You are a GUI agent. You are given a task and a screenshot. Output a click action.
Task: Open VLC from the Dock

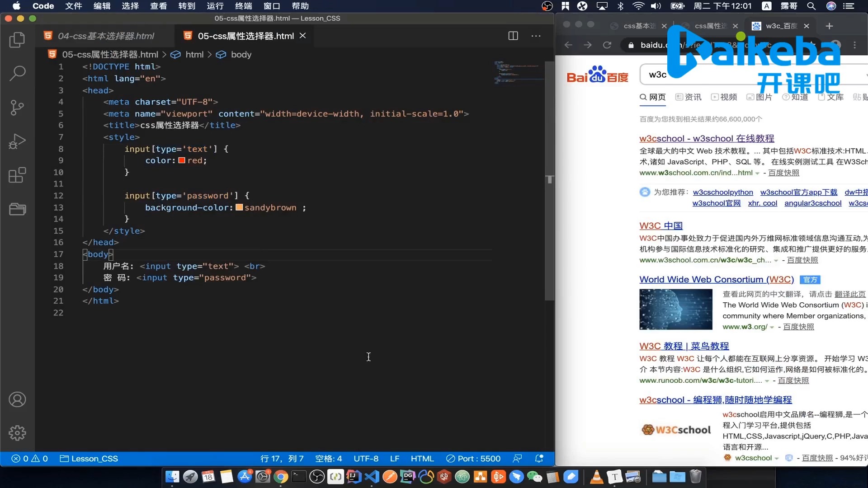(597, 477)
